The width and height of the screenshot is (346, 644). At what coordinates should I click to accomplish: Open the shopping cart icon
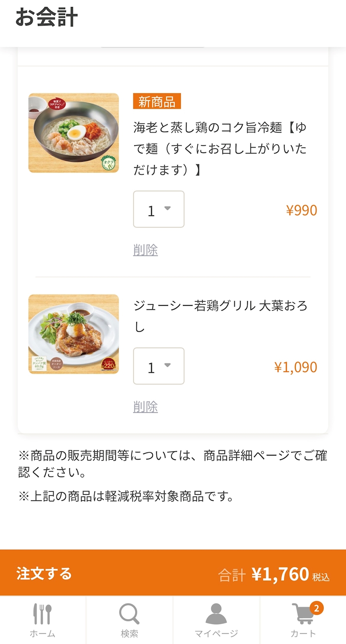(303, 615)
